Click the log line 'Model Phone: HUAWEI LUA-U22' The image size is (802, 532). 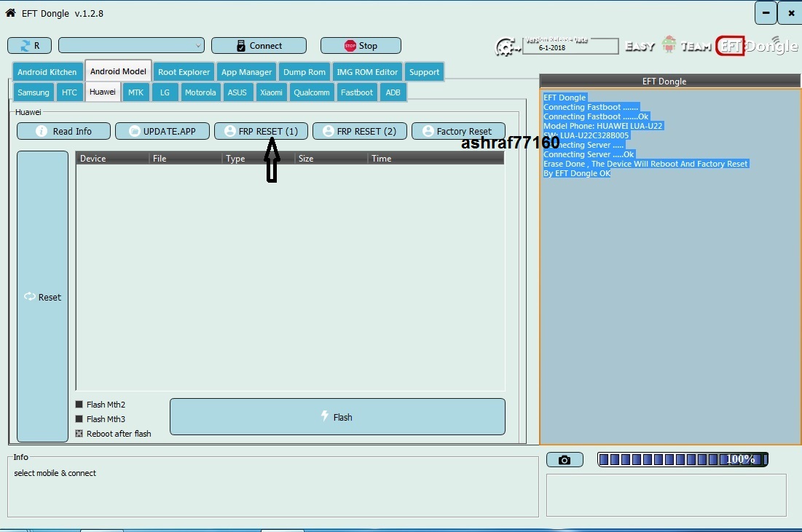pos(603,126)
